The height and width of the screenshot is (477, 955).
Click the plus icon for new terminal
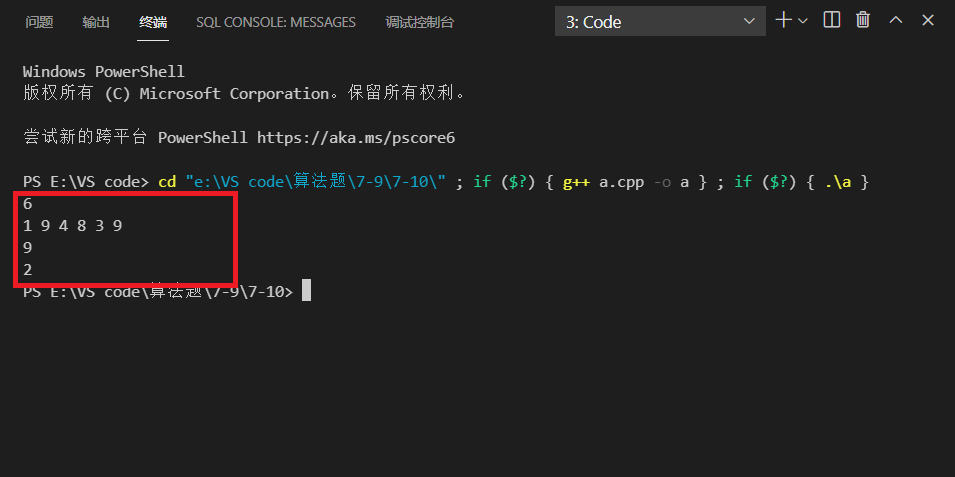pos(783,20)
